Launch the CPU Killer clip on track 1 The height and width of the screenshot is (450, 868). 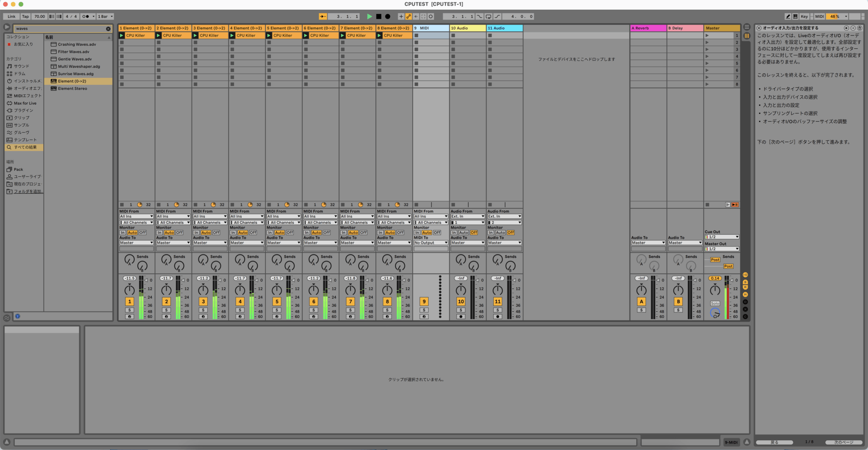coord(122,36)
